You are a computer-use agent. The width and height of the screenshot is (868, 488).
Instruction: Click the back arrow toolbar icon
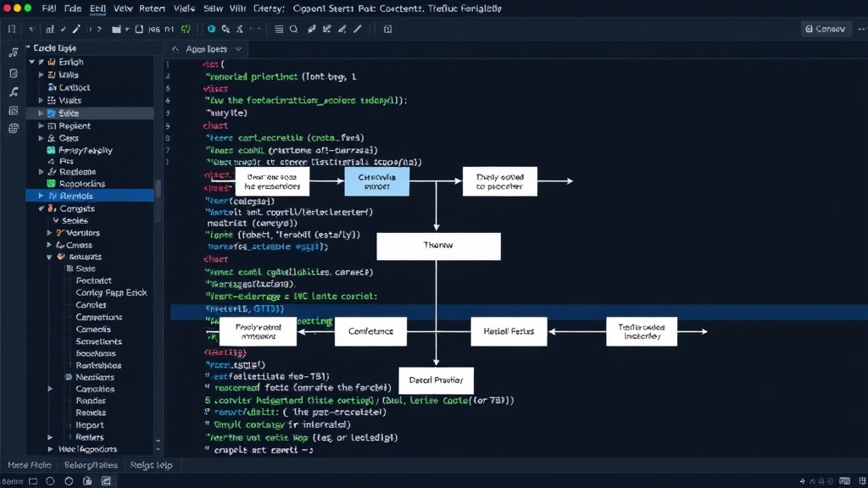point(31,30)
